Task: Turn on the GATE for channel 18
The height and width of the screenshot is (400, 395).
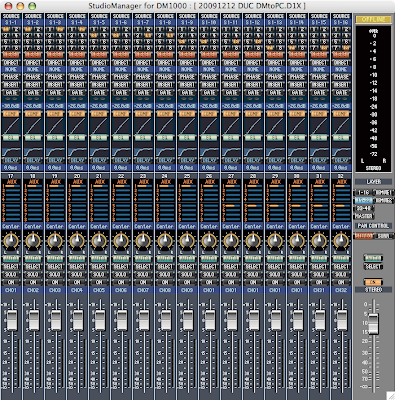Action: [33, 92]
